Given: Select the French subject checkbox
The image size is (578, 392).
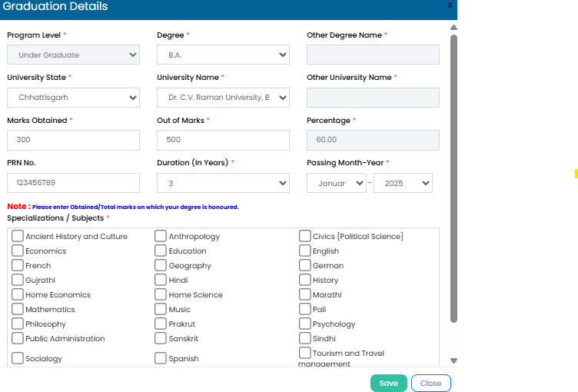Looking at the screenshot, I should tap(18, 265).
